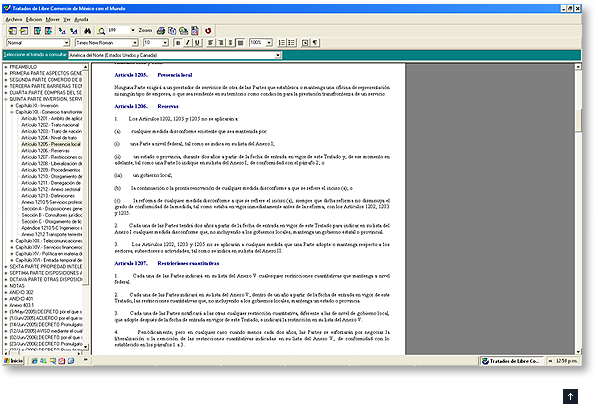The height and width of the screenshot is (414, 598).
Task: Open Internet Explorer from quick launch
Action: pos(34,361)
